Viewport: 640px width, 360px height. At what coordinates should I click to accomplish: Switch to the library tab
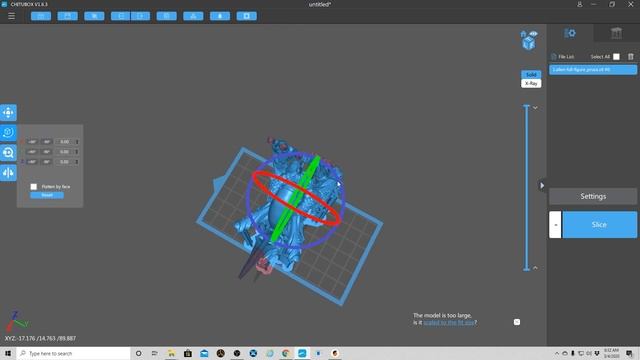point(616,33)
